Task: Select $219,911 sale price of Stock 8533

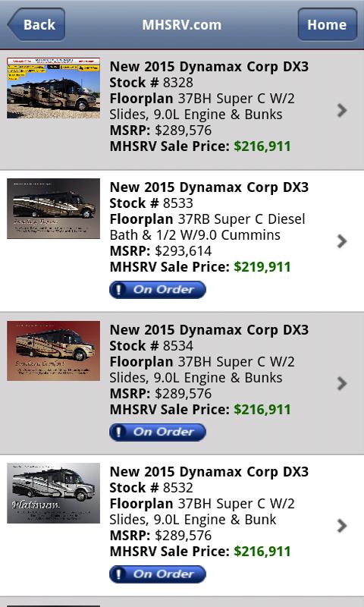Action: [262, 267]
